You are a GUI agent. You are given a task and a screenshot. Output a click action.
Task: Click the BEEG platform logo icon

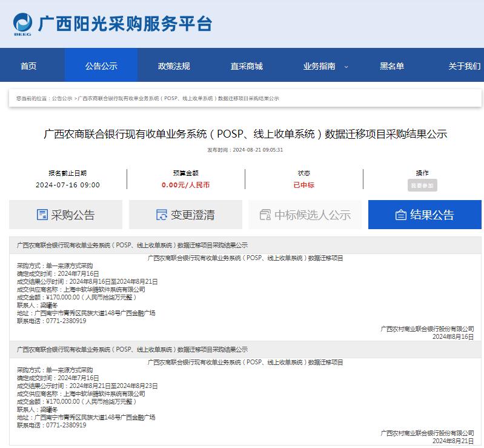(x=22, y=24)
